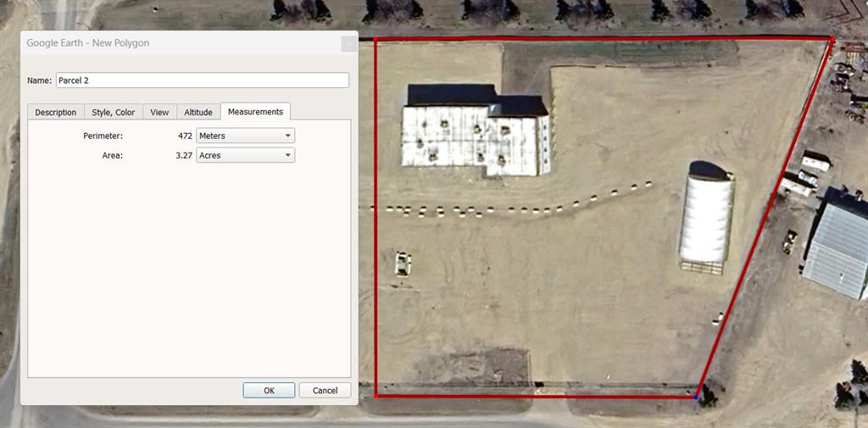Select the blue vertex at polygon's bottom-right
The width and height of the screenshot is (868, 428).
pos(696,397)
